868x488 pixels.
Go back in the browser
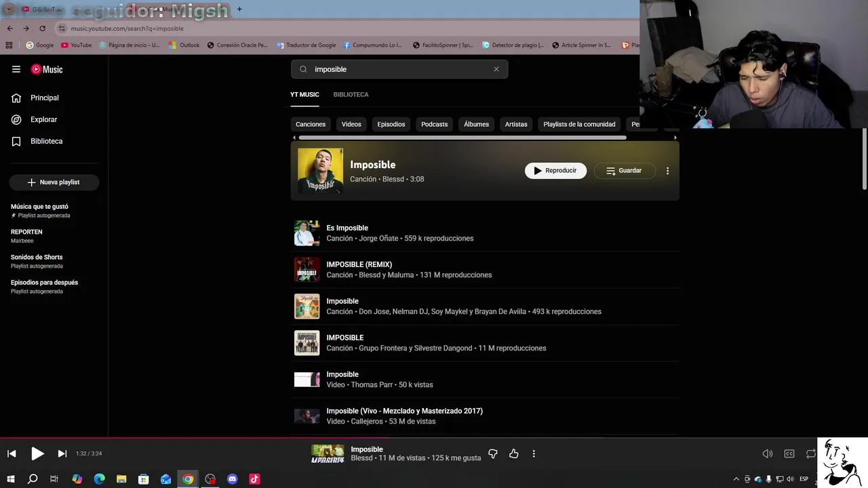click(9, 28)
